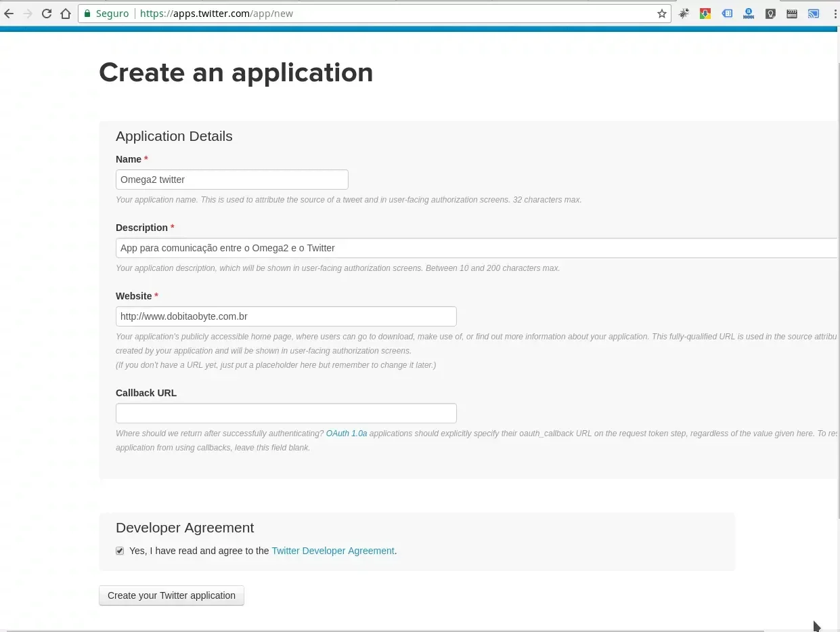Click the 'Callback URL' field label
Image resolution: width=840 pixels, height=632 pixels.
(x=146, y=393)
